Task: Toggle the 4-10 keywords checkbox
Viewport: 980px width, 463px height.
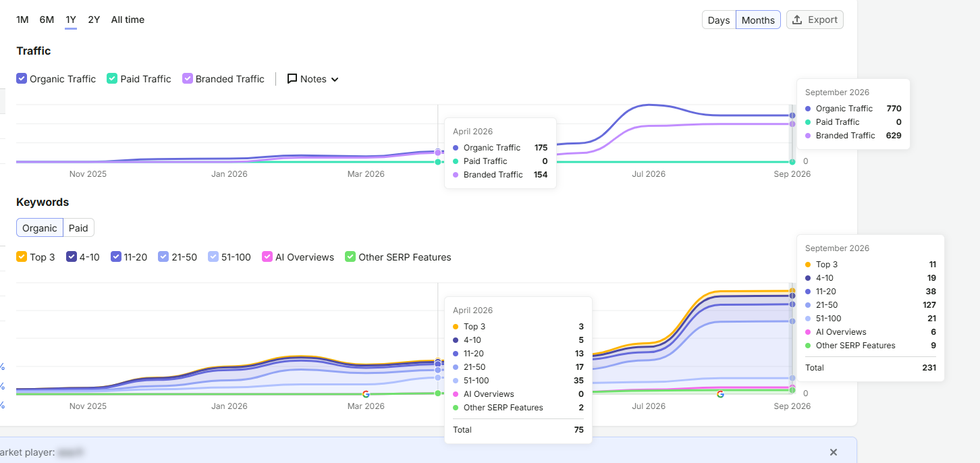Action: pyautogui.click(x=72, y=257)
